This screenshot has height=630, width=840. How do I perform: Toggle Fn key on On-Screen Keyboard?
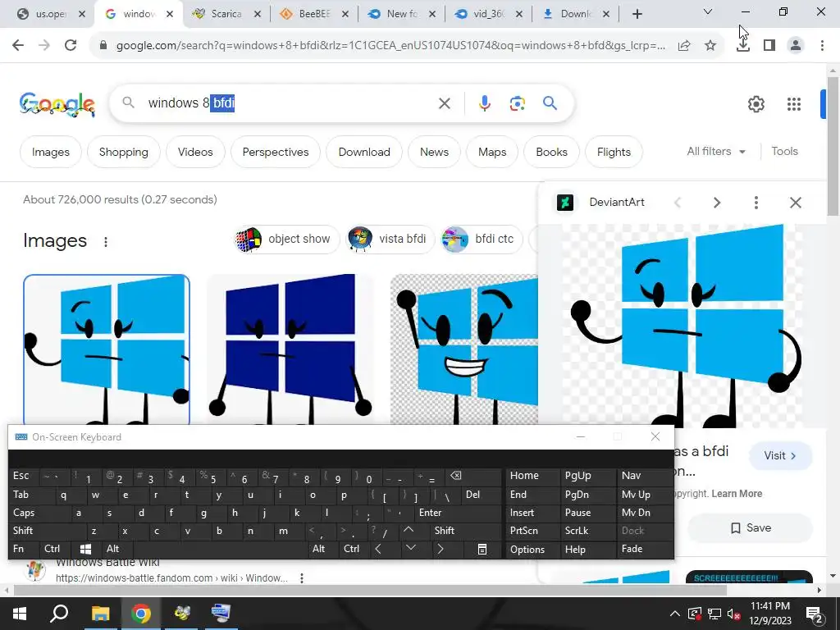pyautogui.click(x=24, y=549)
